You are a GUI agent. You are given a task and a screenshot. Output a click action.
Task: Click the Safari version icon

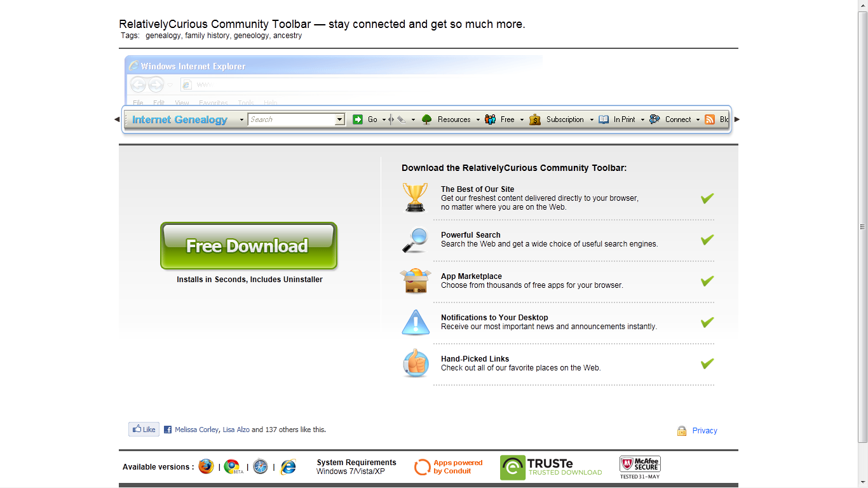[x=261, y=466]
